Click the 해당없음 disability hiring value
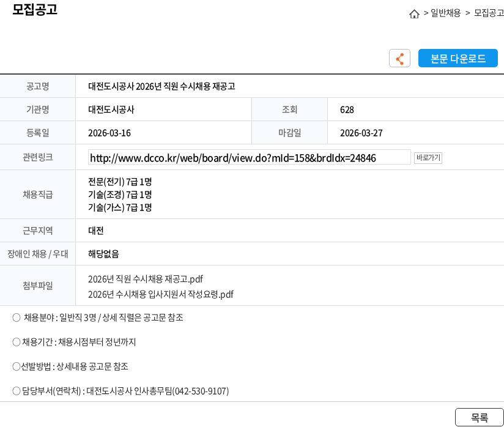The width and height of the screenshot is (504, 427). pyautogui.click(x=103, y=254)
